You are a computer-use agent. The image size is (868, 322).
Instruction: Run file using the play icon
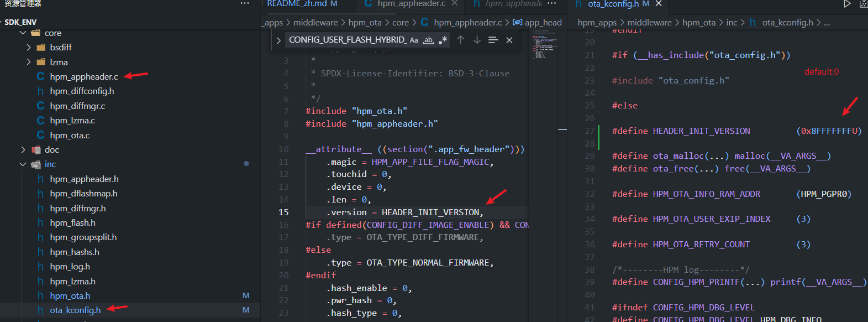(x=847, y=4)
